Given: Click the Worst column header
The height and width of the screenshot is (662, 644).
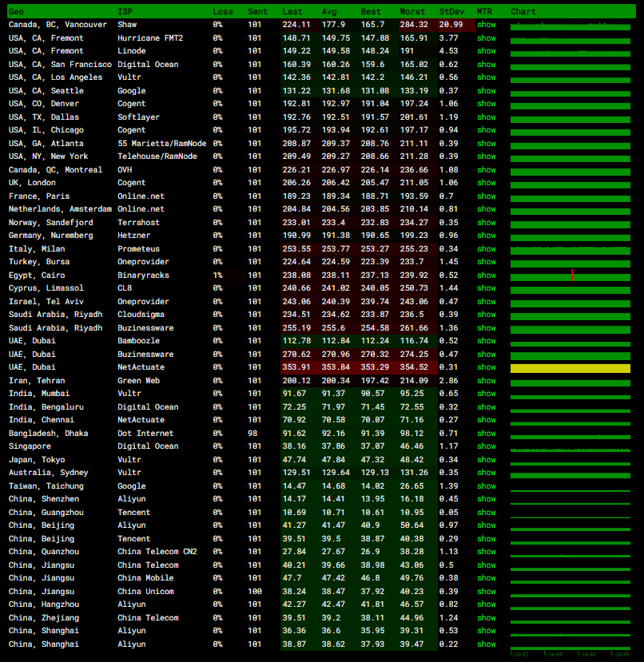Looking at the screenshot, I should (412, 11).
